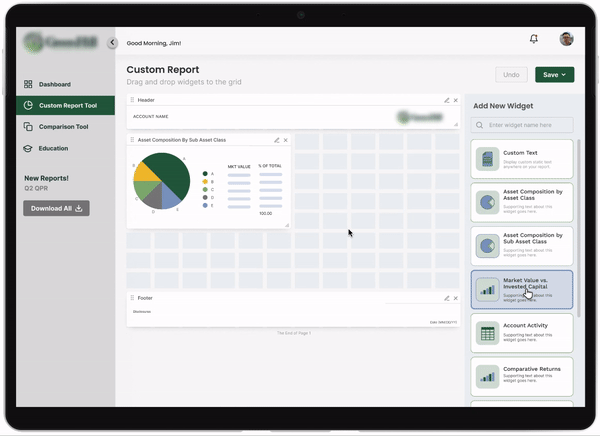
Task: Select Comparison Tool in the sidebar
Action: pos(63,127)
